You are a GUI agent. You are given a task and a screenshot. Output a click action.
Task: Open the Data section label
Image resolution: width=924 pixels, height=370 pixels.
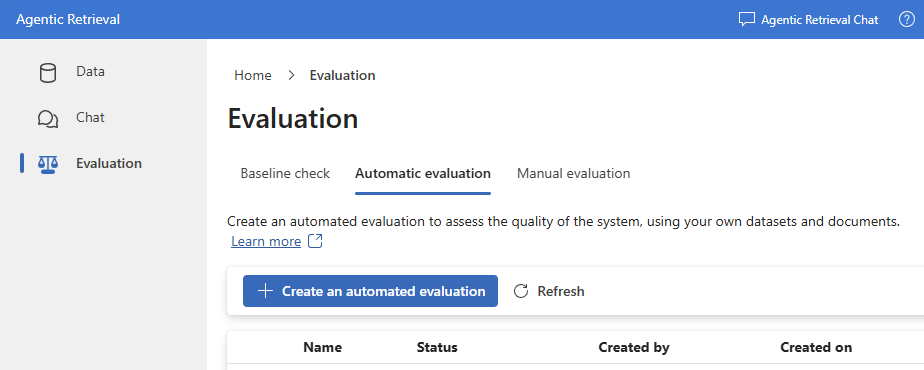tap(90, 72)
